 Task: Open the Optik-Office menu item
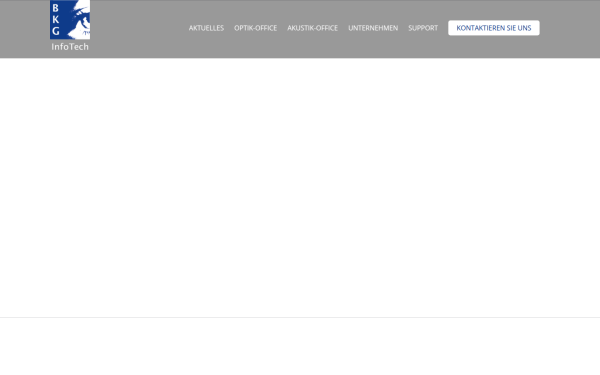[x=255, y=28]
